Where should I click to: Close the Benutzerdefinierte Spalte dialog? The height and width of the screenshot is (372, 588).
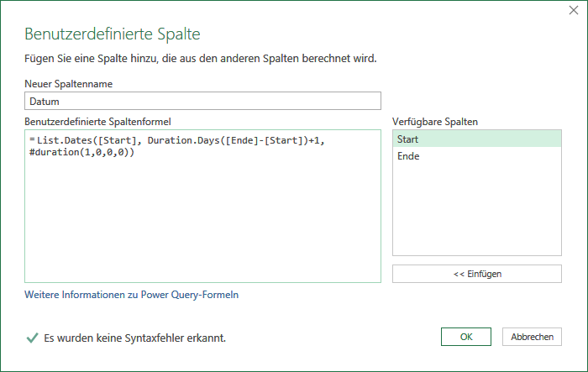(x=574, y=11)
